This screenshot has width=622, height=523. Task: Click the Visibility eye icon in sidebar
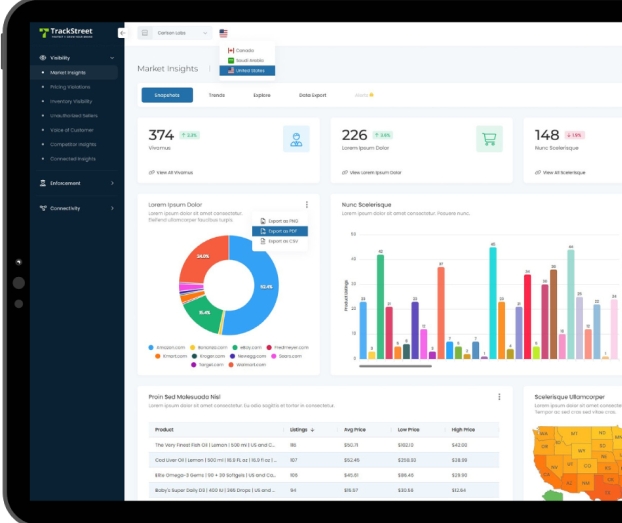[x=43, y=58]
